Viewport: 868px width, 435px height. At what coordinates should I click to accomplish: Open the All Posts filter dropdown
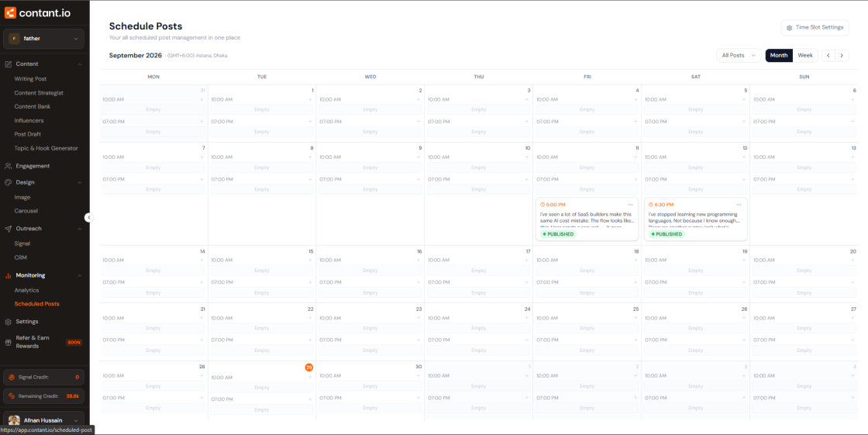[x=739, y=55]
